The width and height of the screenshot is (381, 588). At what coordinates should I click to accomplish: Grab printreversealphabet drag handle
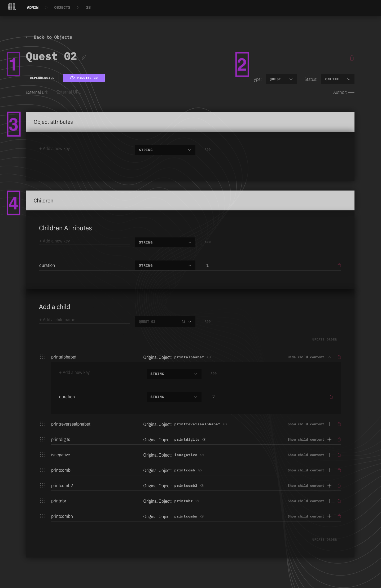[x=42, y=424]
